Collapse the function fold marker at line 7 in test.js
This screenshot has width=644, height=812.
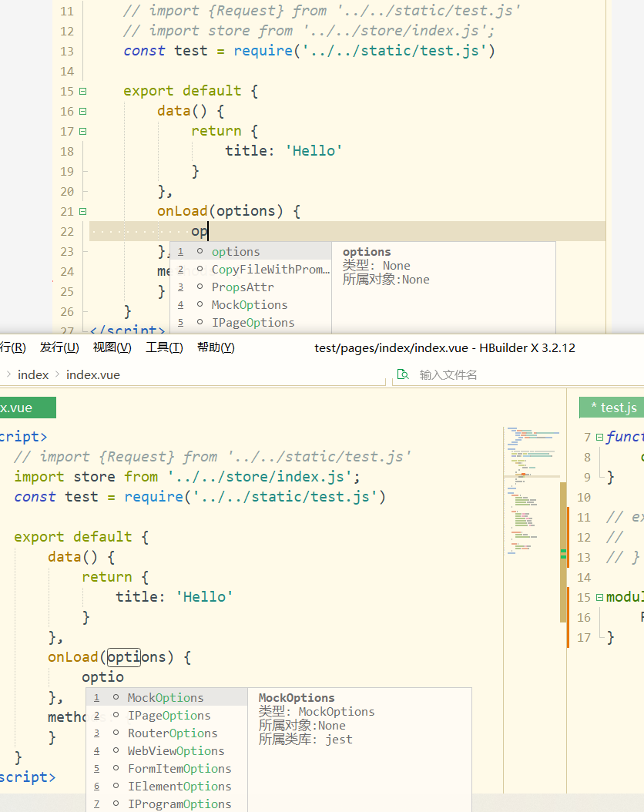[599, 437]
